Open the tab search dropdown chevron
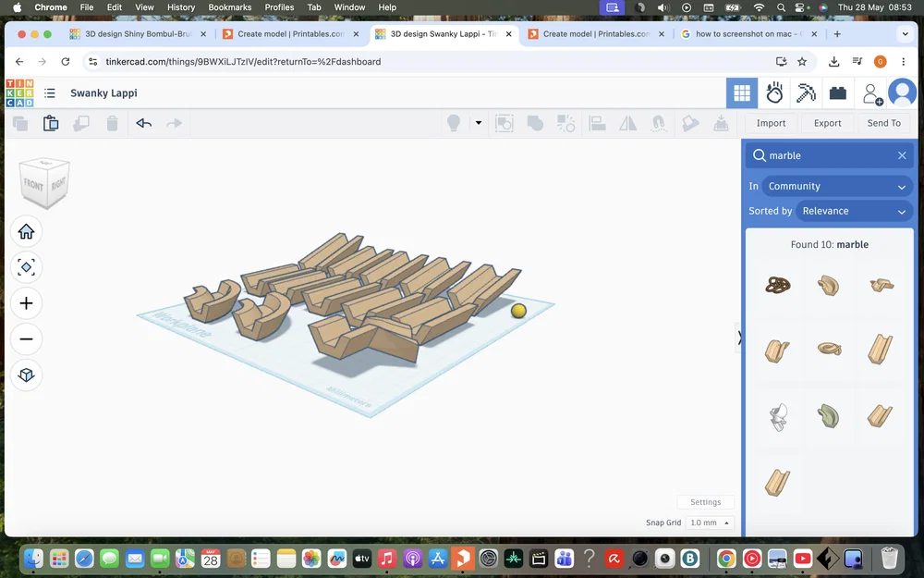 [x=906, y=34]
